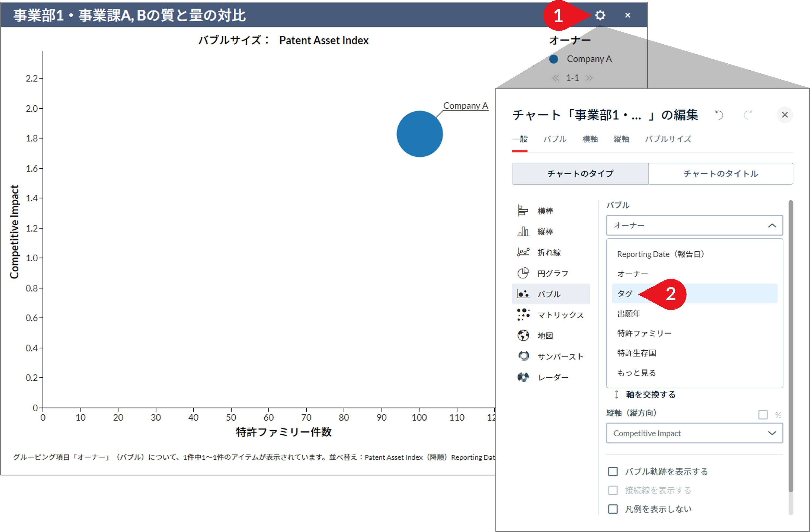Open the バブルサイズ tab
Viewport: 810px width, 532px height.
coord(668,139)
